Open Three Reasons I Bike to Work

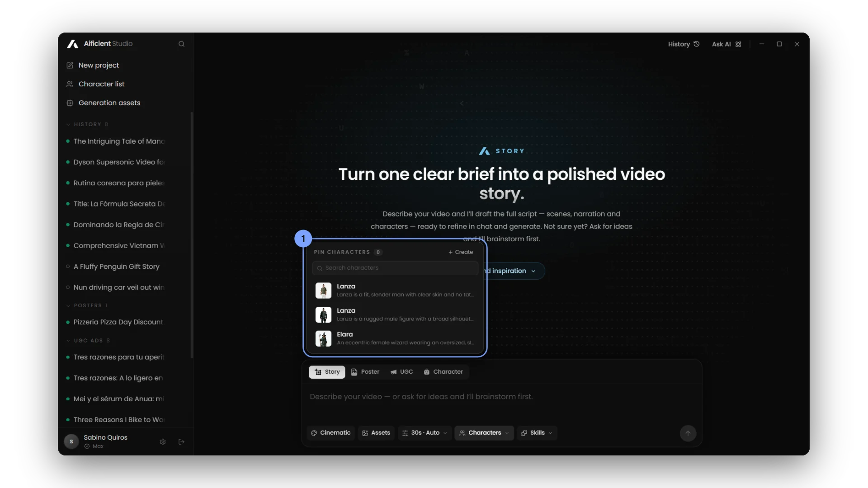click(x=119, y=420)
